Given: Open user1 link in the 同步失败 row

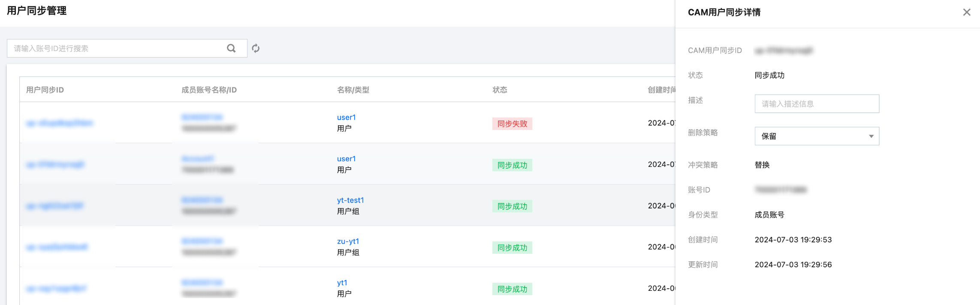Looking at the screenshot, I should point(346,118).
